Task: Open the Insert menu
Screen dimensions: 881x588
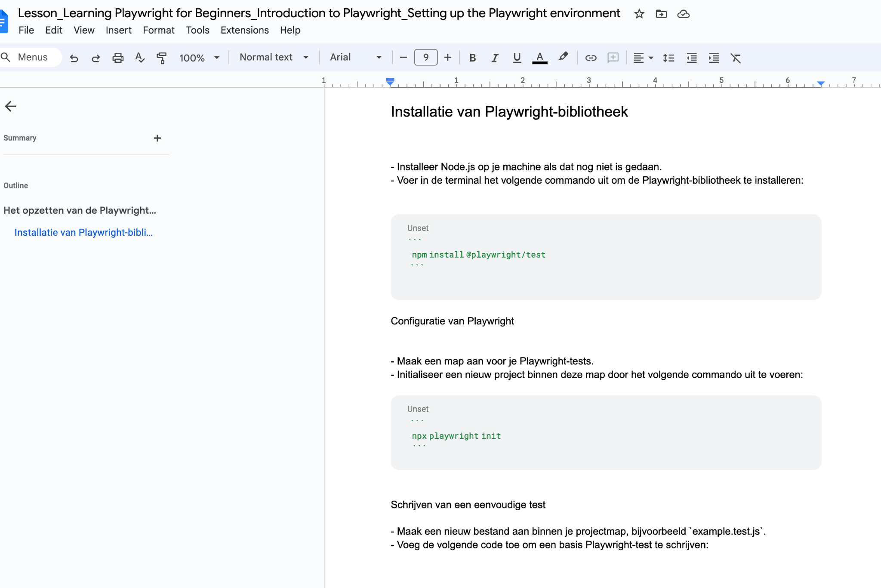Action: coord(119,30)
